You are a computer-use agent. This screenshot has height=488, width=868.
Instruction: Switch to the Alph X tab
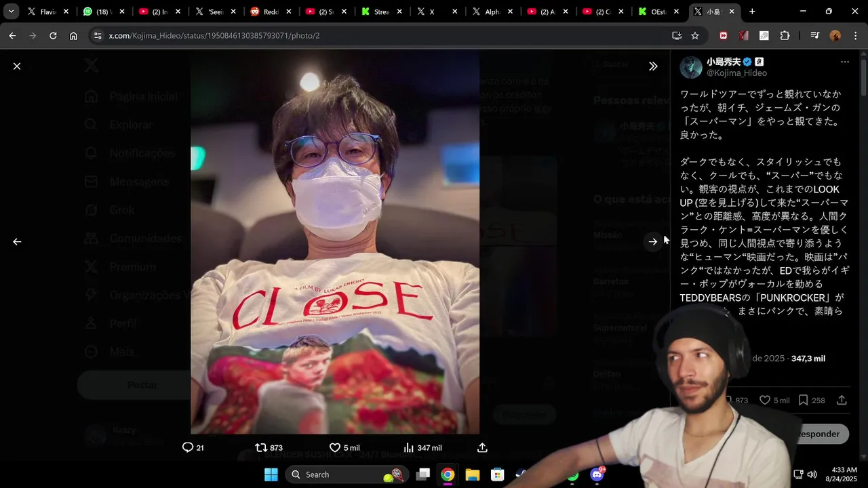click(x=492, y=12)
